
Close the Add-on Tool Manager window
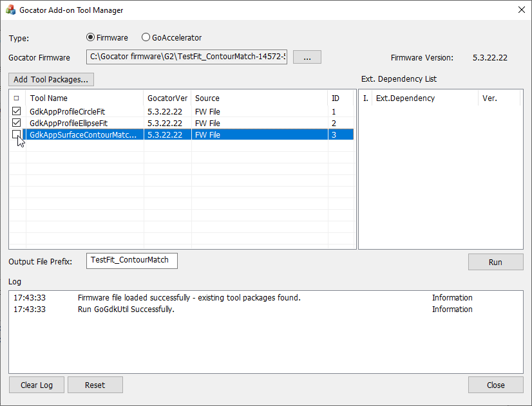point(522,10)
